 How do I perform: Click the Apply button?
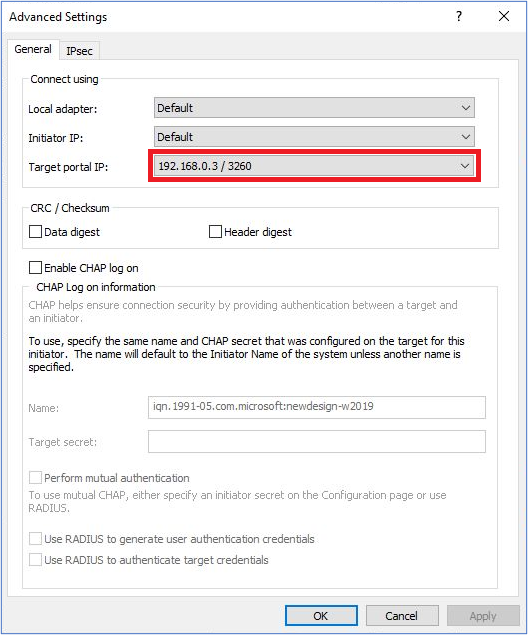coord(483,616)
